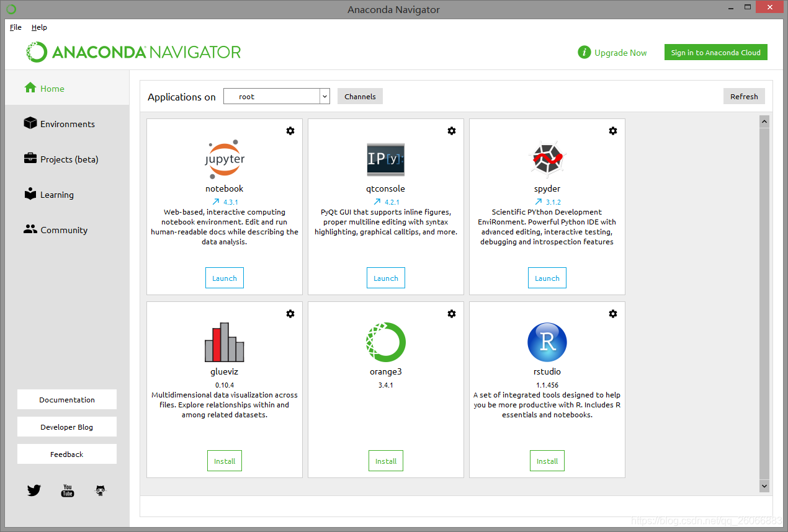Launch spyder IDE

click(x=547, y=278)
